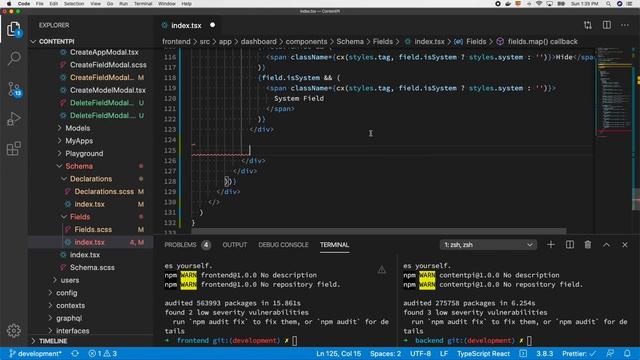This screenshot has height=360, width=640.
Task: Kill the terminal with trash icon
Action: (x=588, y=244)
